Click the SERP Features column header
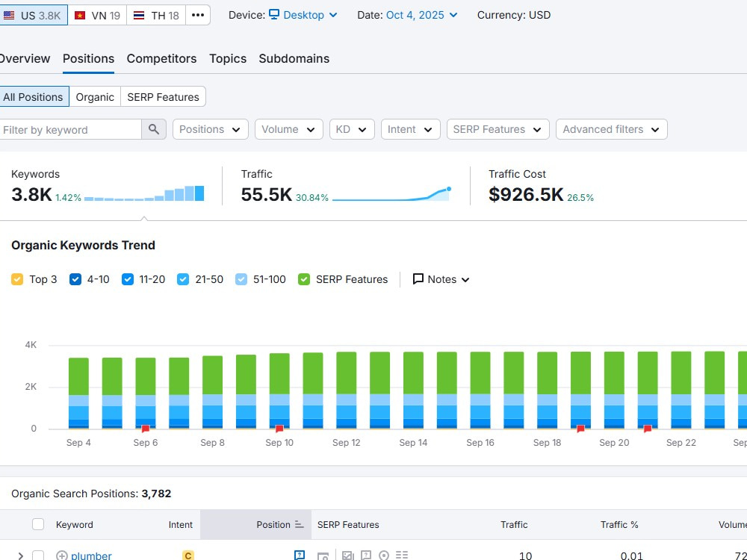Image resolution: width=747 pixels, height=560 pixels. pos(348,524)
